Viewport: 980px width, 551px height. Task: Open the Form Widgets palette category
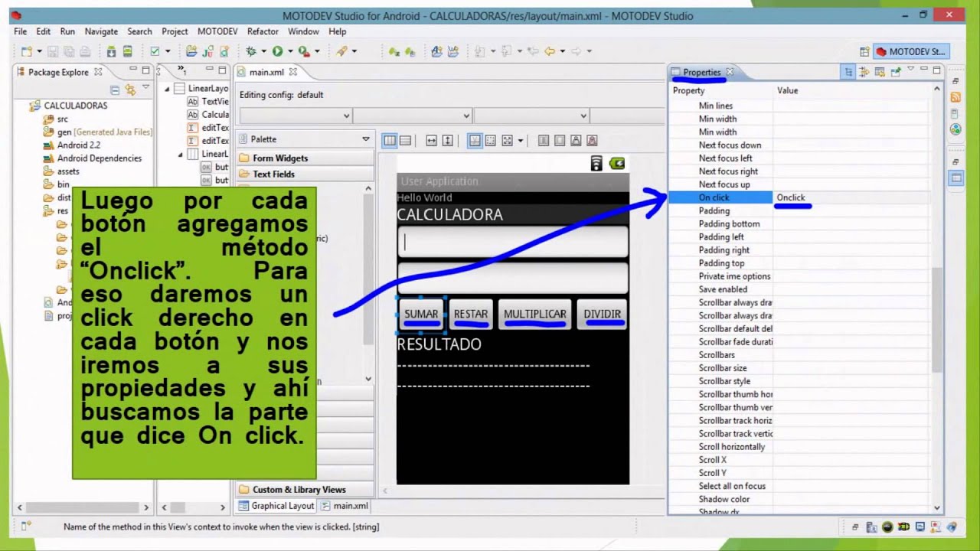304,158
